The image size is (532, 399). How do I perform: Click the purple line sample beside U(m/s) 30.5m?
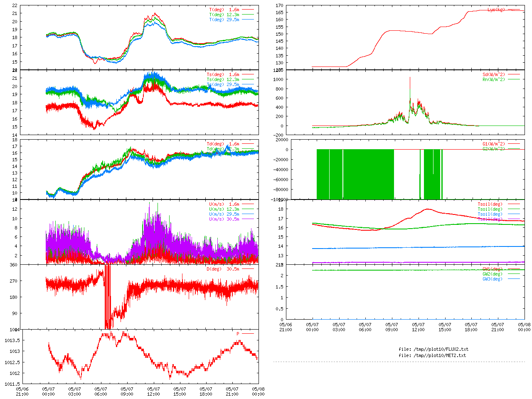click(x=248, y=219)
